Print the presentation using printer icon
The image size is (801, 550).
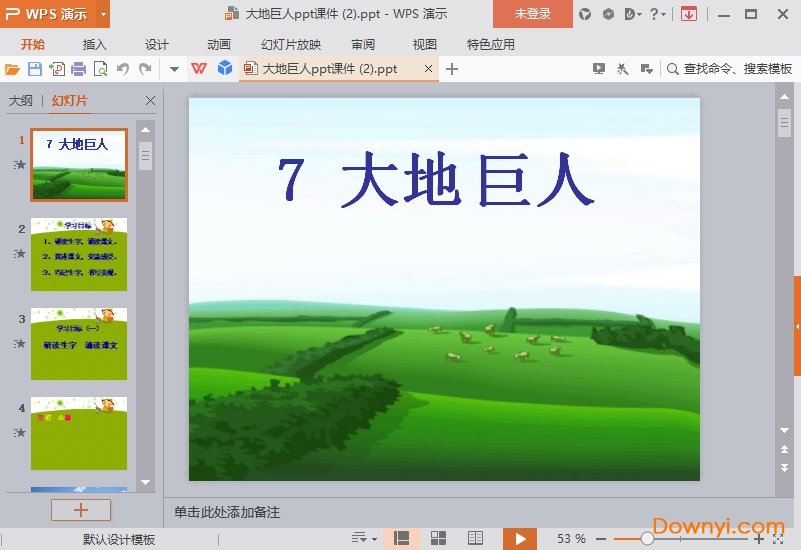pos(79,69)
